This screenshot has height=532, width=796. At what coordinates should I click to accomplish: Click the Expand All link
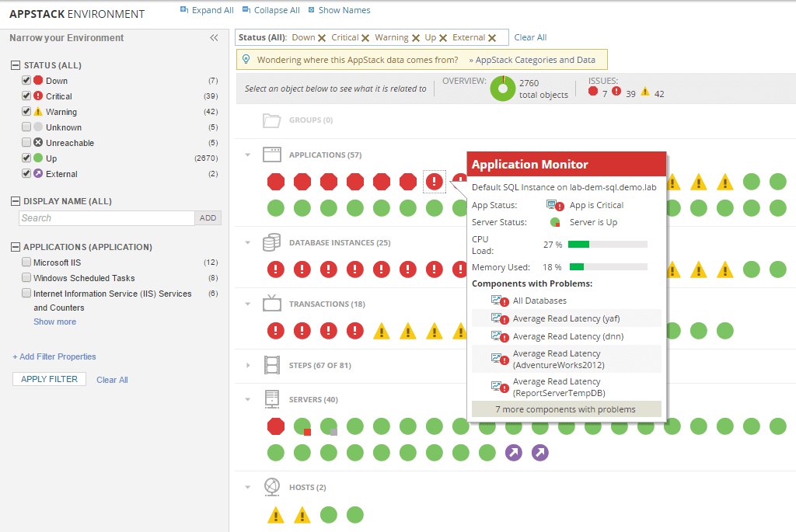pos(207,10)
